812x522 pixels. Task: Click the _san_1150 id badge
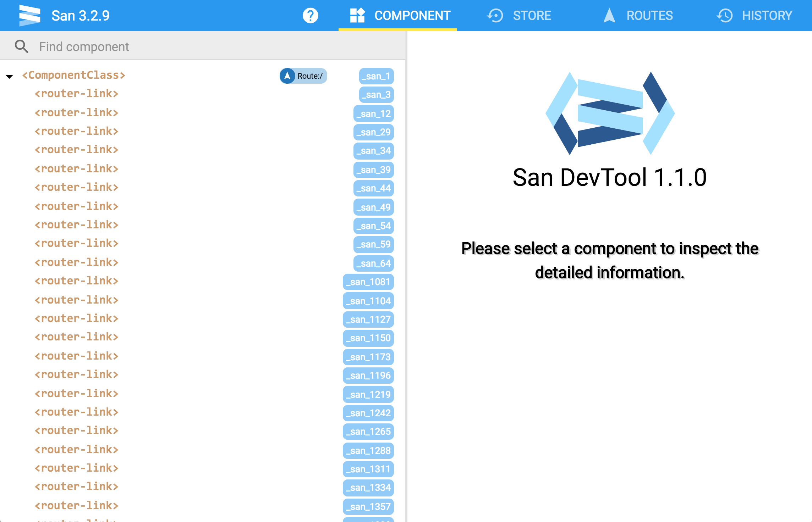click(368, 338)
